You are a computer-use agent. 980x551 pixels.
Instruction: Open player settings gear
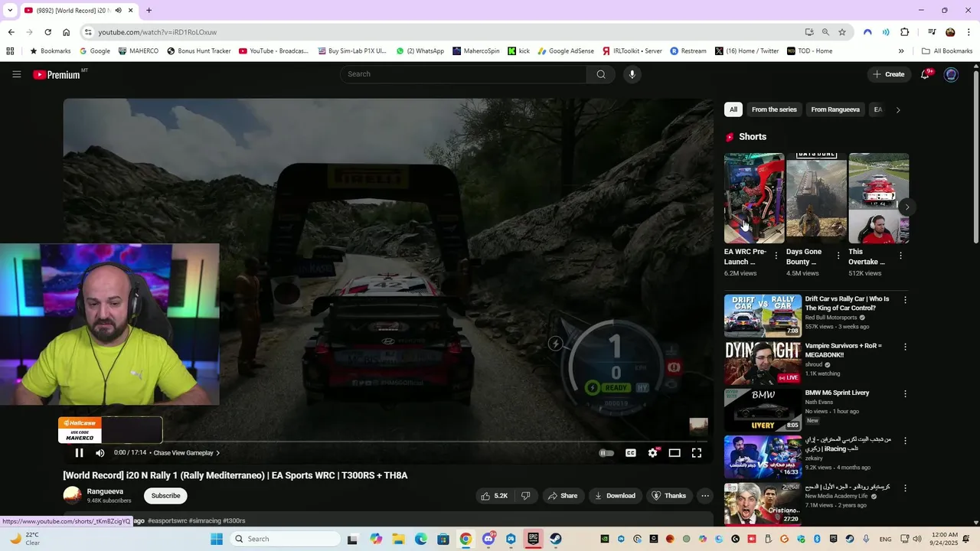pos(652,453)
